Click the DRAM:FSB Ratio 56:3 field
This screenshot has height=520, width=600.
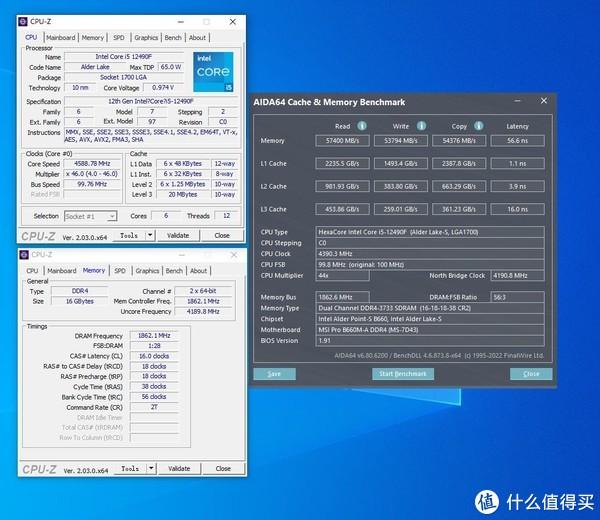(517, 297)
